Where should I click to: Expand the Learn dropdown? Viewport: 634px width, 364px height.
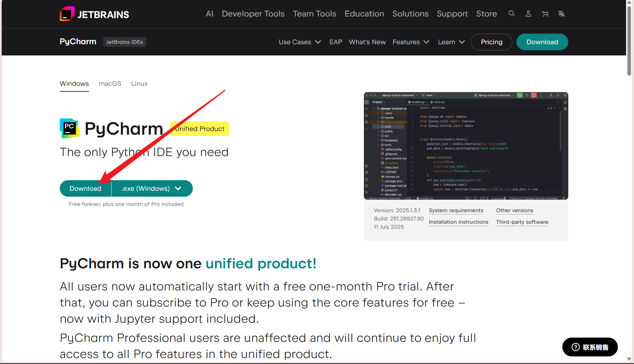click(x=451, y=42)
